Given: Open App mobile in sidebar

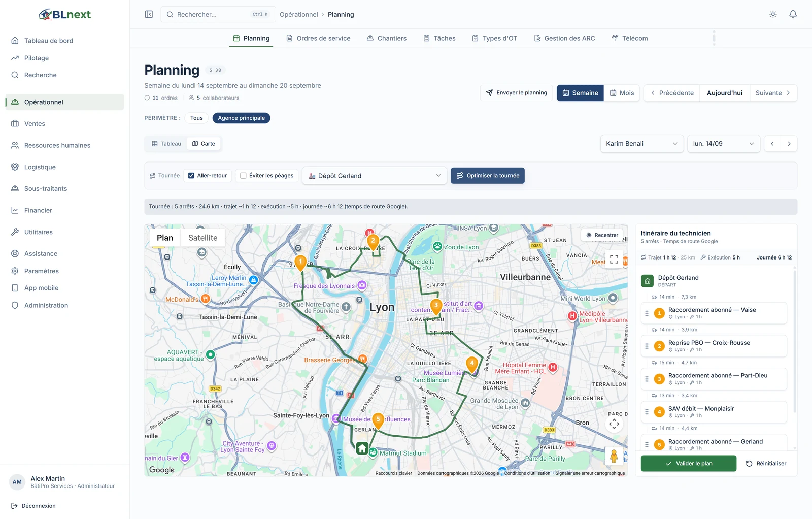Looking at the screenshot, I should 64,288.
